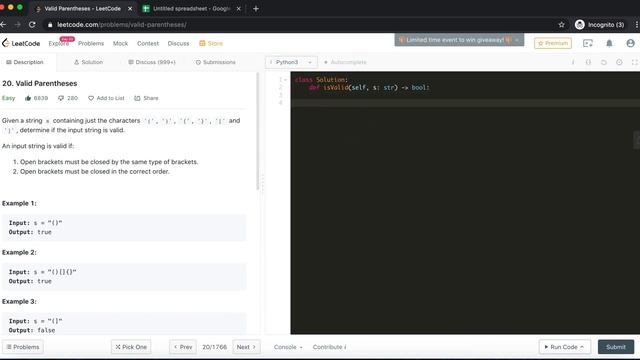The height and width of the screenshot is (360, 640).
Task: Click the LeetCode logo
Action: click(x=21, y=43)
